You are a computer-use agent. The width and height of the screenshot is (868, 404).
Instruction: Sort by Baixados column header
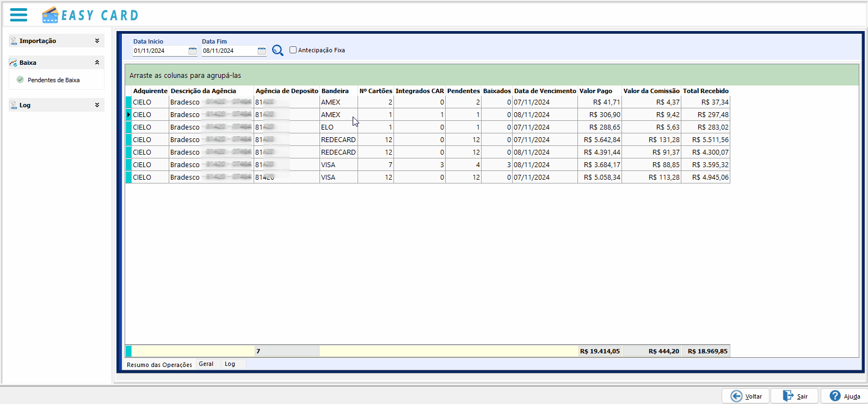pos(497,91)
